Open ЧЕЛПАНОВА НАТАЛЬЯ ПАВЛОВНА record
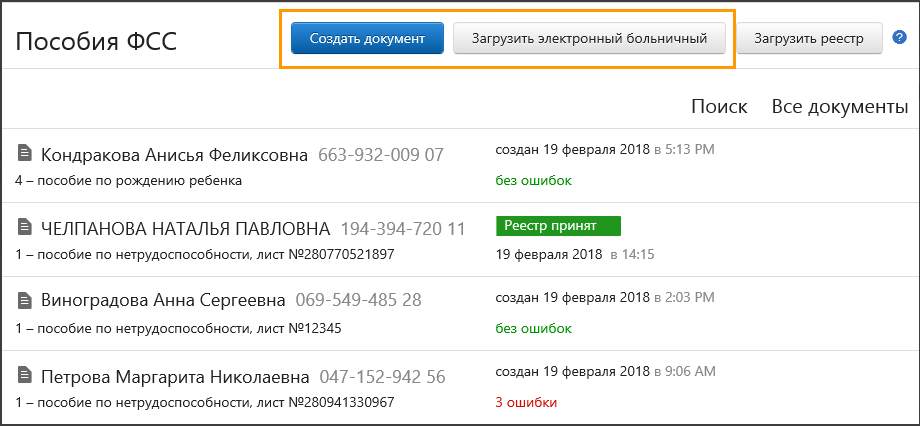 point(186,228)
